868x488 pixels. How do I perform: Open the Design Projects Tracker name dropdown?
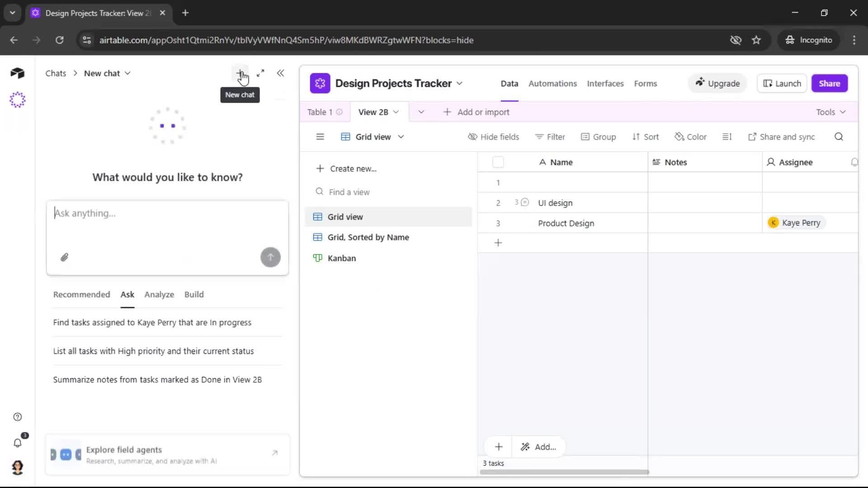click(459, 83)
